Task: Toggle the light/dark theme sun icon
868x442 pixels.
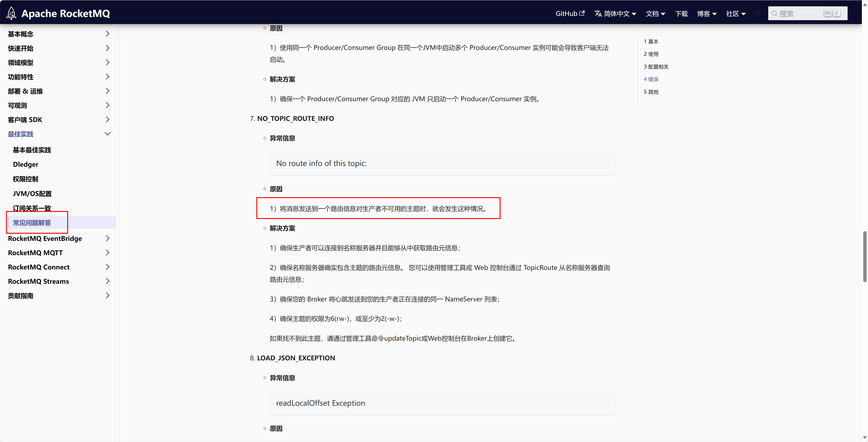Action: click(x=757, y=13)
